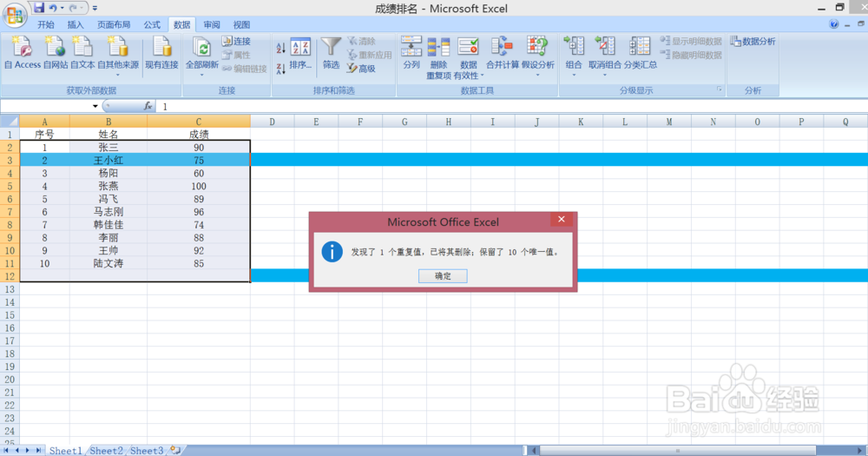Open the Name Box dropdown arrow
868x456 pixels.
point(95,106)
